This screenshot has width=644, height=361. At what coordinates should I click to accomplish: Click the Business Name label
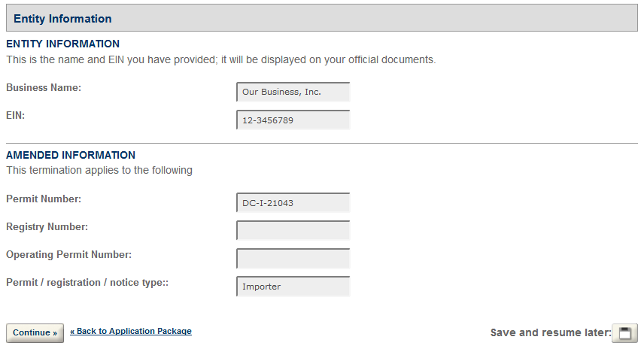click(x=44, y=88)
